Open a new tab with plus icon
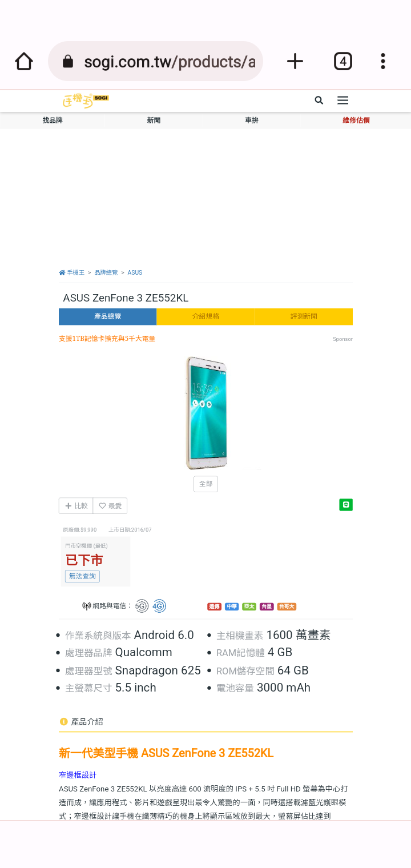This screenshot has height=868, width=411. click(295, 61)
